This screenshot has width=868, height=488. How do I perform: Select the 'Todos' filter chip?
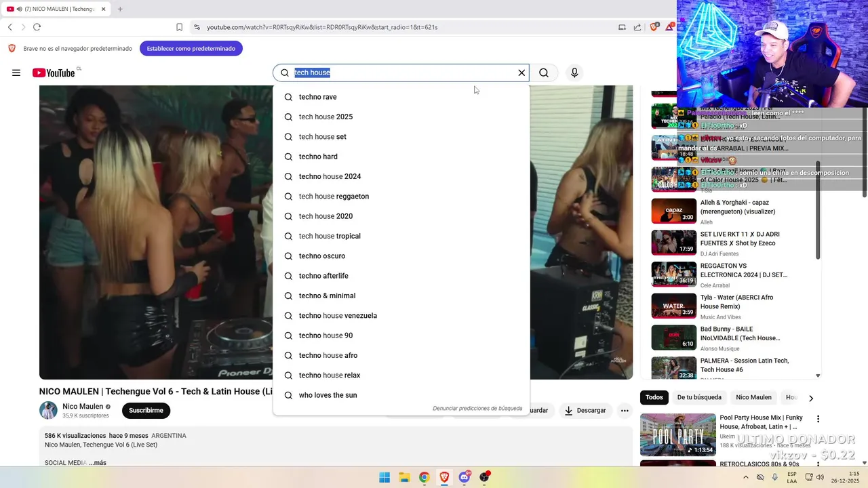tap(654, 397)
